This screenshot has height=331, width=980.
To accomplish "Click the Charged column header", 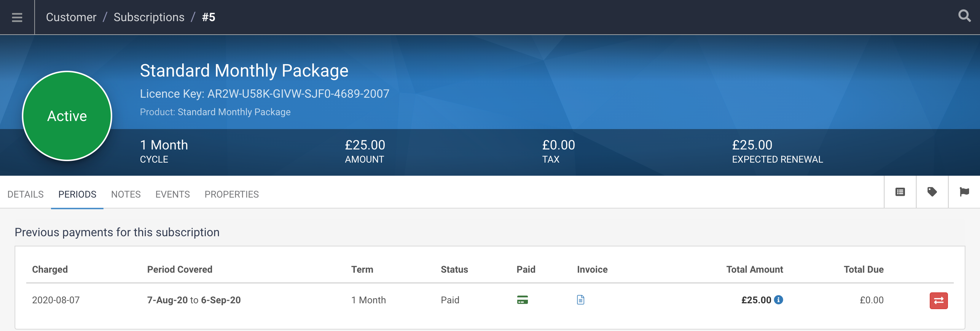I will (x=50, y=269).
